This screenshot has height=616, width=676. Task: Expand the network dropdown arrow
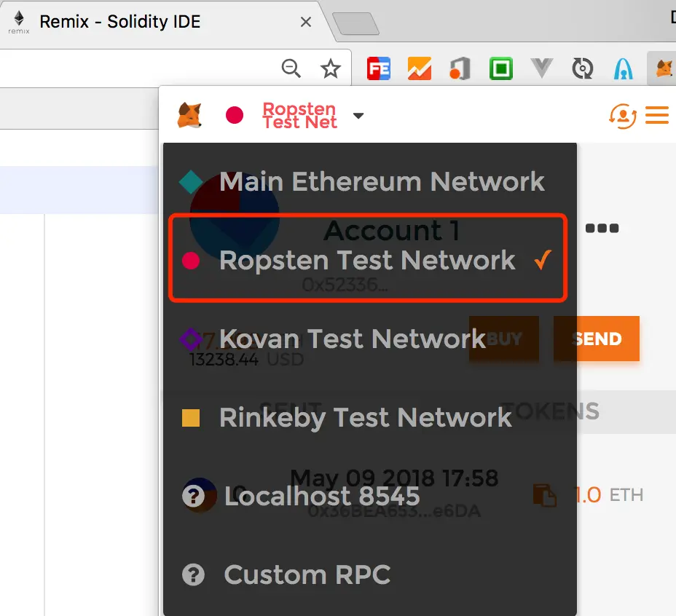(x=358, y=116)
